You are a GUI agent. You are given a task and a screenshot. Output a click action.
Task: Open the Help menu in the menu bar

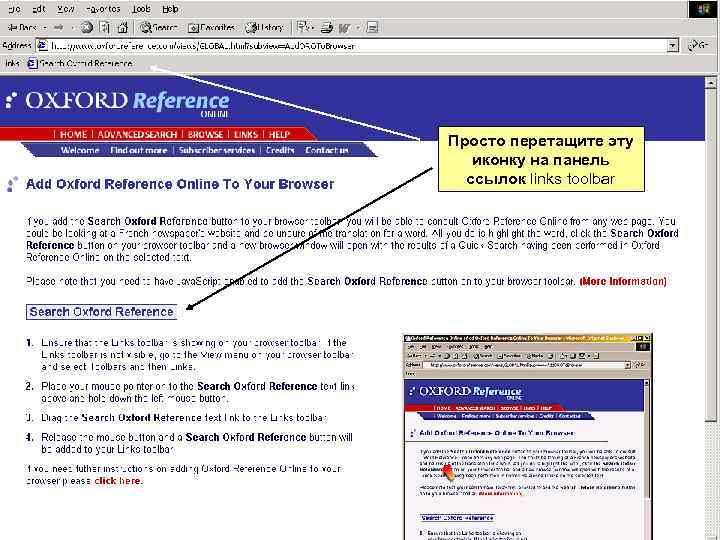coord(170,9)
